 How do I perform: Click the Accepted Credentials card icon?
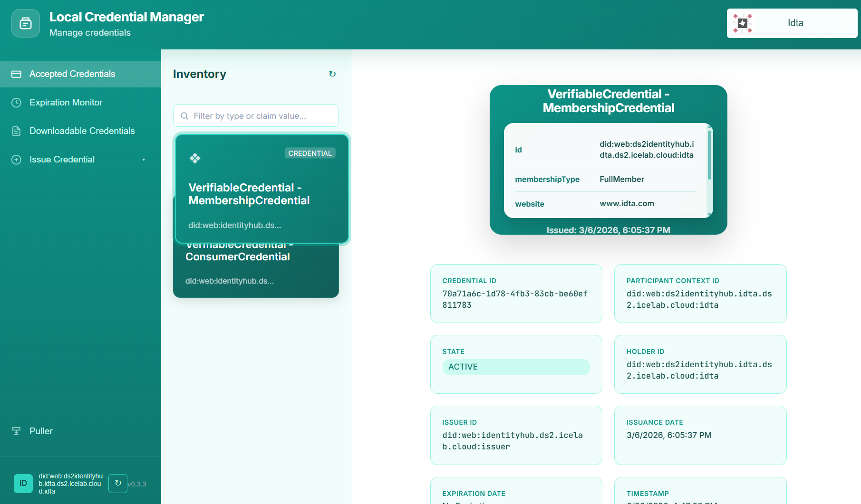pyautogui.click(x=16, y=74)
